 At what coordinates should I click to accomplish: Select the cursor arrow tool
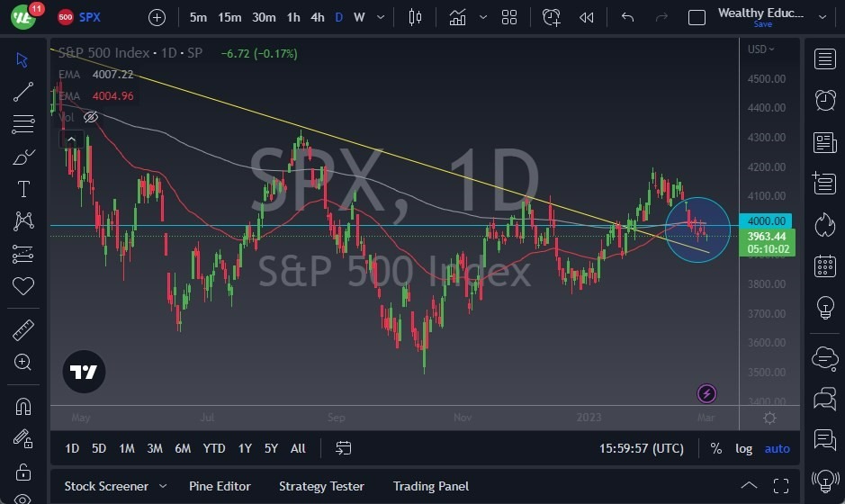(22, 59)
